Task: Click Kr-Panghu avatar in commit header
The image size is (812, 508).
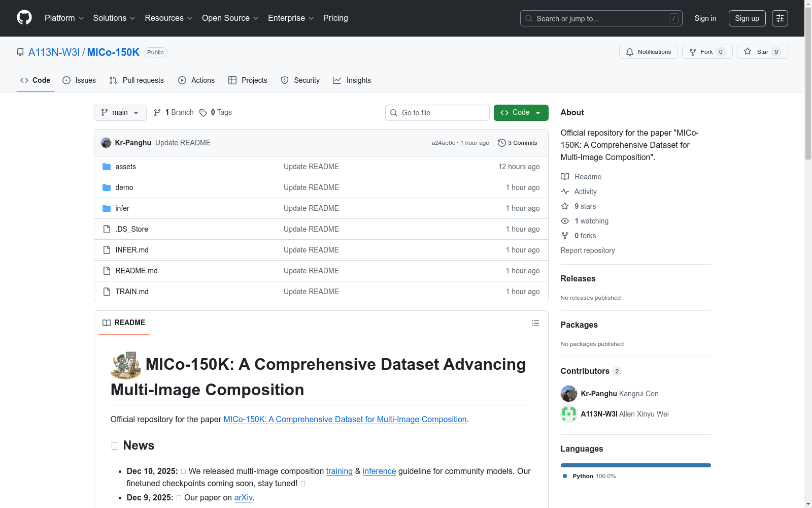Action: click(x=106, y=143)
